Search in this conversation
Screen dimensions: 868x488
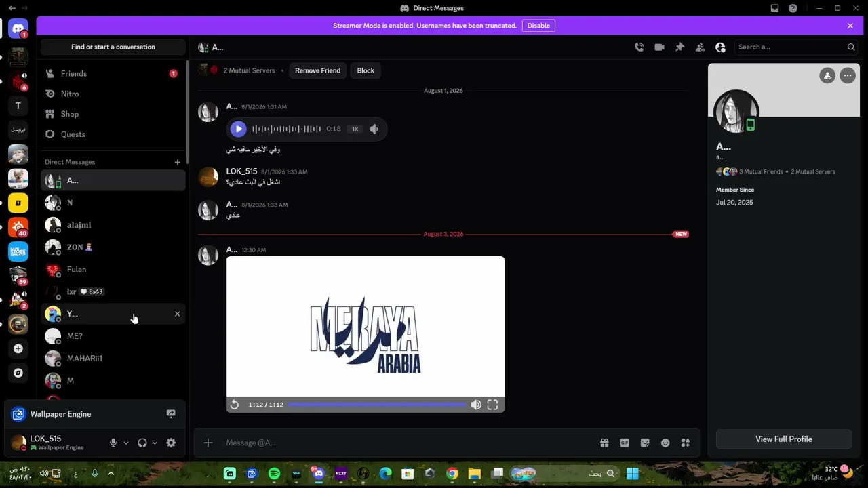tap(795, 47)
